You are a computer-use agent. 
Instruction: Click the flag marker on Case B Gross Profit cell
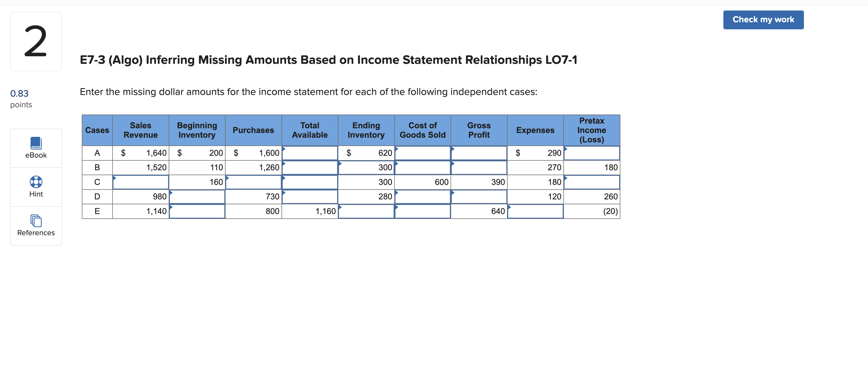[x=453, y=163]
